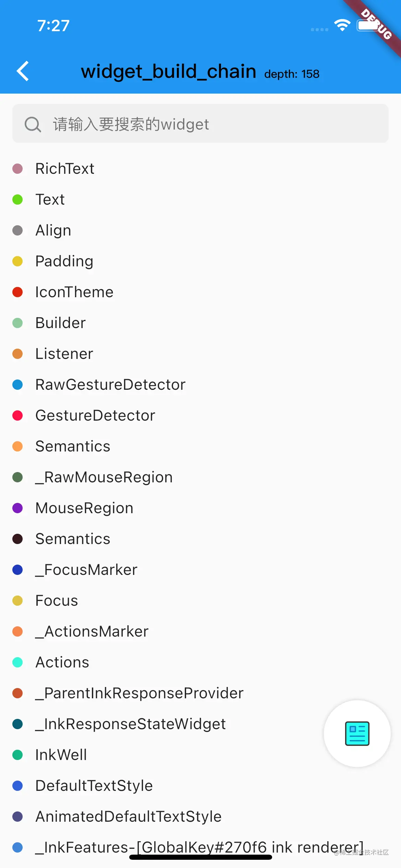Select the RichText widget entry
This screenshot has height=868, width=401.
[65, 169]
